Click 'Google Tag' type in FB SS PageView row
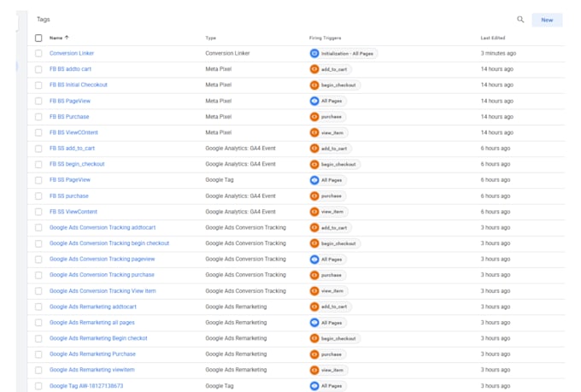This screenshot has width=581, height=392. 220,179
